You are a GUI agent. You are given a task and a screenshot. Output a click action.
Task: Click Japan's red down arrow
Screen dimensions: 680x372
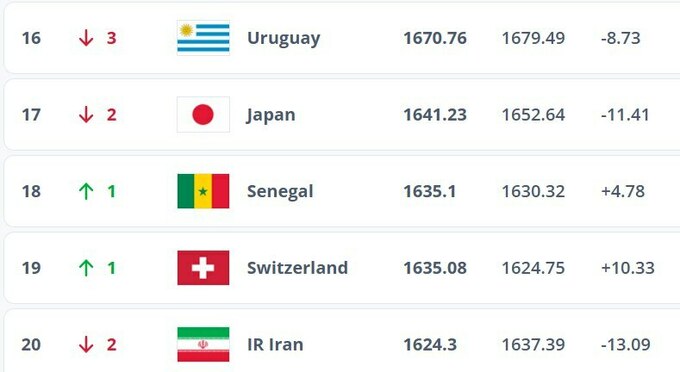pos(86,114)
